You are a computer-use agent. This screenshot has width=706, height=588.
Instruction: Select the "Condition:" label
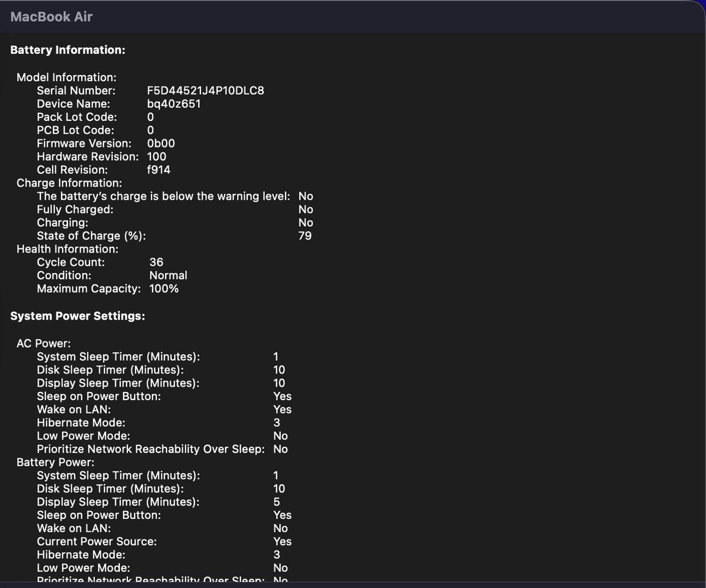point(64,275)
